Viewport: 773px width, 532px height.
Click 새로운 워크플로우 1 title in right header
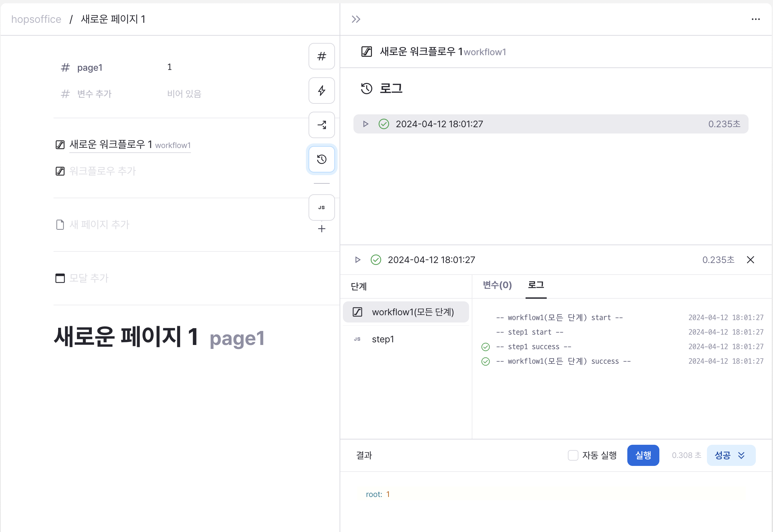421,52
